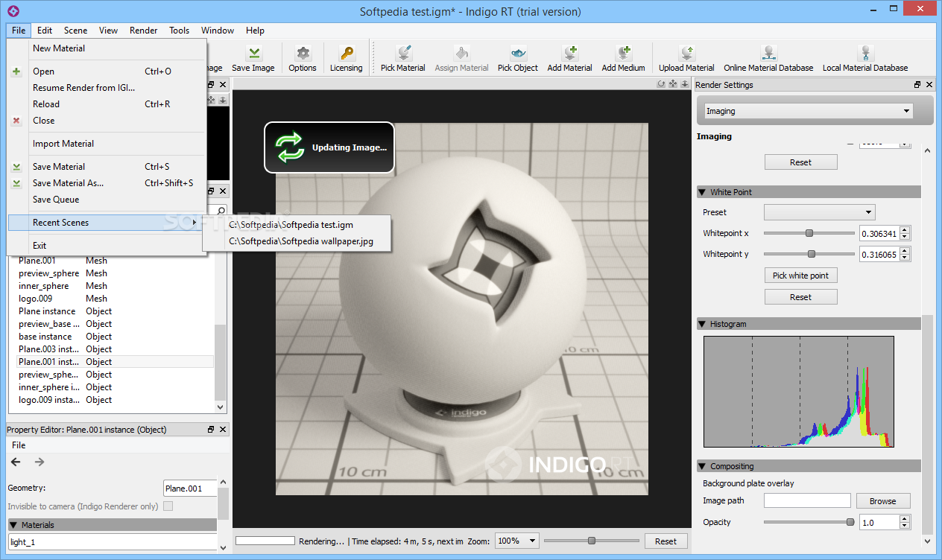
Task: Click the Open menu entry's plus icon
Action: pos(16,71)
